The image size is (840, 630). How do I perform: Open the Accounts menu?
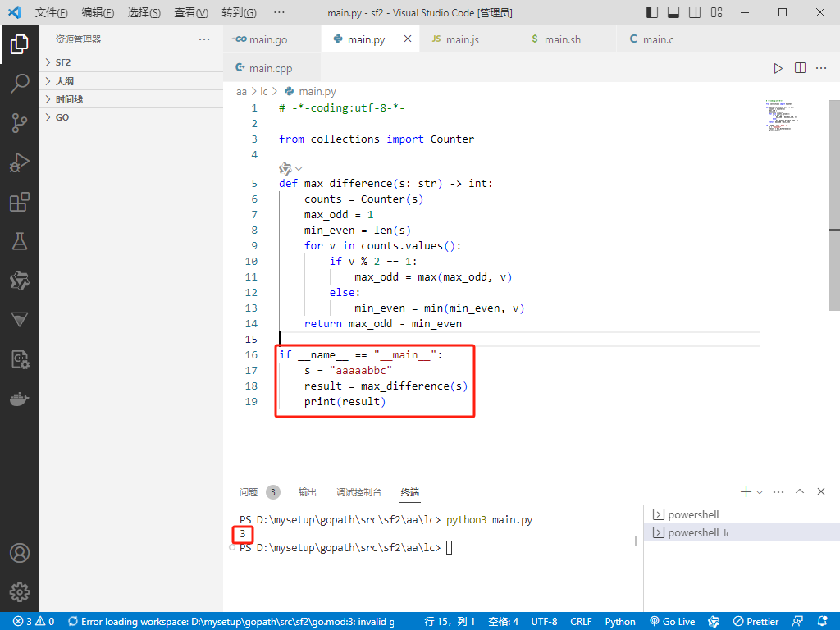tap(20, 553)
